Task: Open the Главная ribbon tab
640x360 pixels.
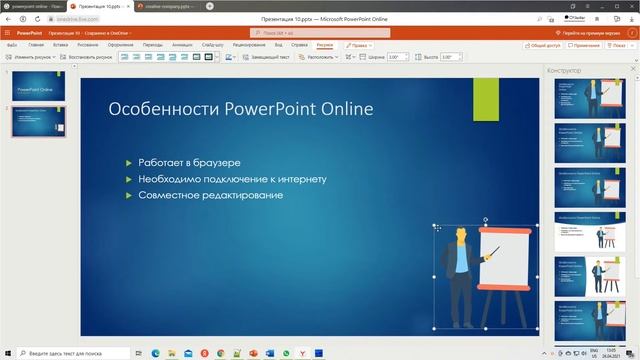Action: tap(36, 45)
